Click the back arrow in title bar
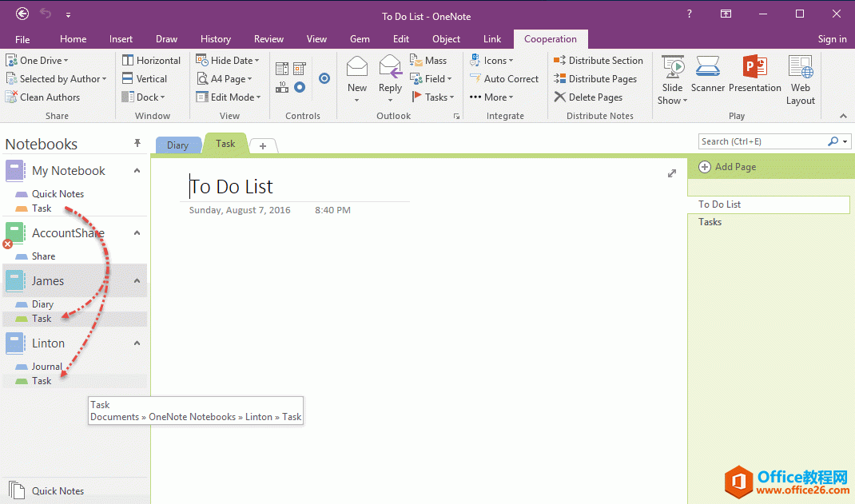 click(x=22, y=14)
